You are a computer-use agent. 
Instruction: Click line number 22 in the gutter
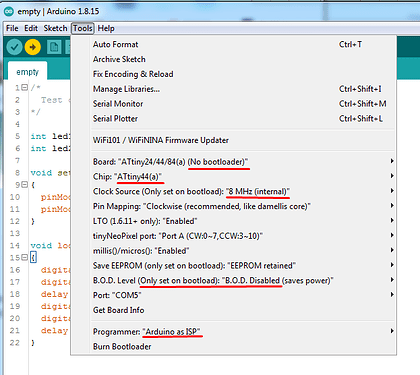(x=14, y=343)
